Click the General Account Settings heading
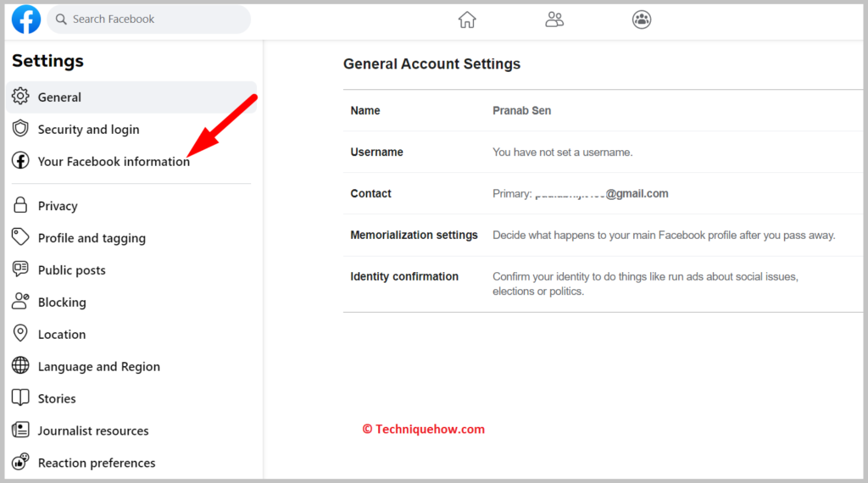Viewport: 868px width, 483px height. tap(431, 64)
